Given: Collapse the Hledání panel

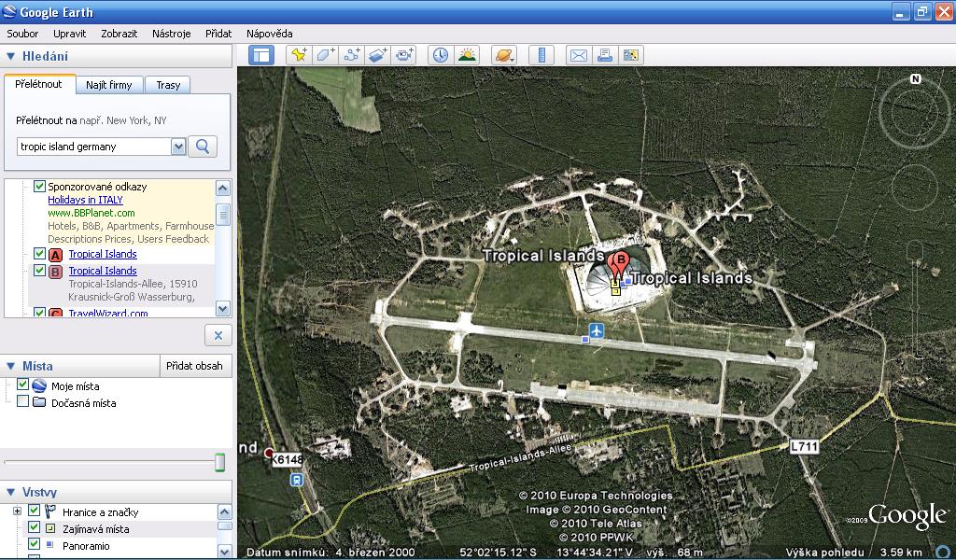Looking at the screenshot, I should tap(10, 57).
